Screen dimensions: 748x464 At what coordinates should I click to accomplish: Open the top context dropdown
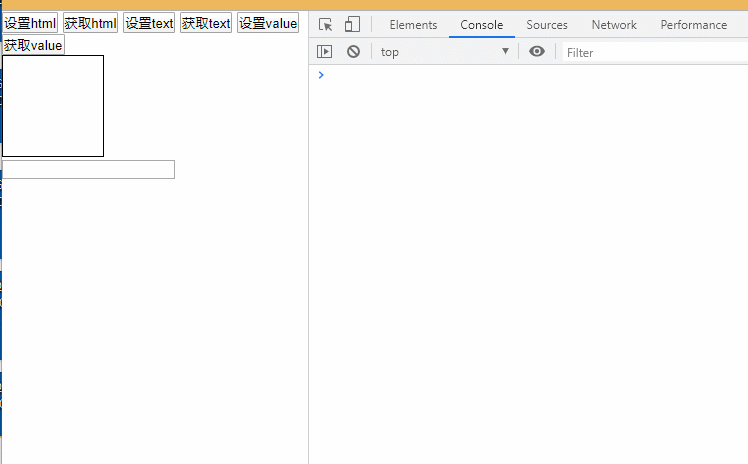pos(445,52)
